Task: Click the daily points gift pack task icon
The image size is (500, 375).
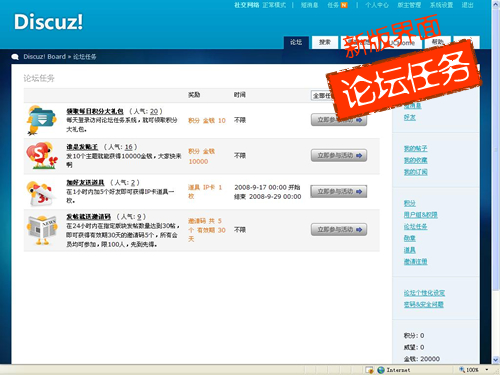Action: 41,120
